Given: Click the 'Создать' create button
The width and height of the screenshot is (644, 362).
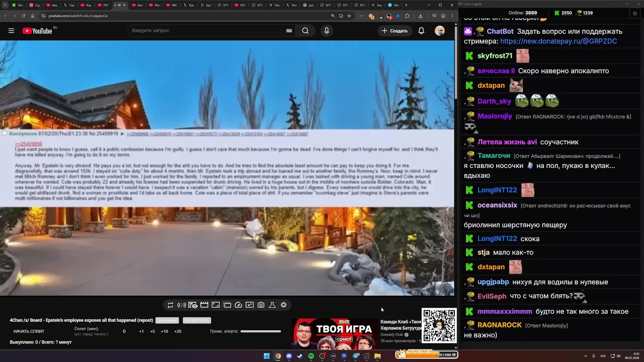Looking at the screenshot, I should (394, 31).
